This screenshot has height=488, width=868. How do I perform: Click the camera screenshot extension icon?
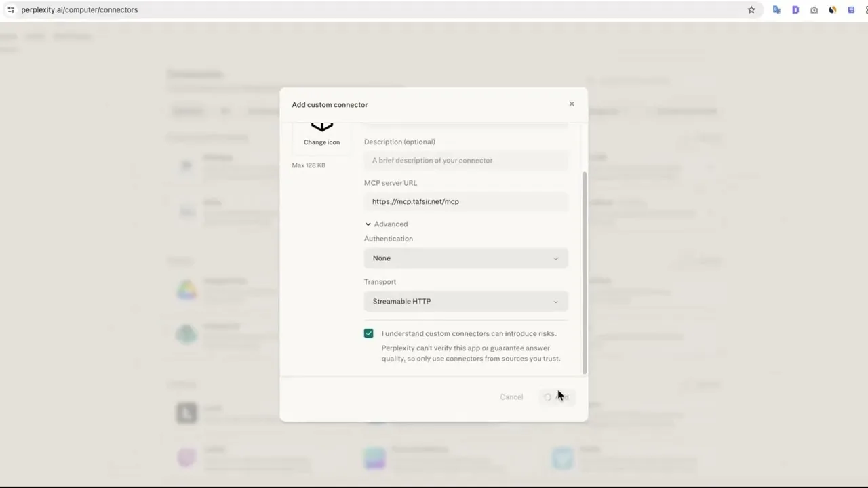(814, 9)
